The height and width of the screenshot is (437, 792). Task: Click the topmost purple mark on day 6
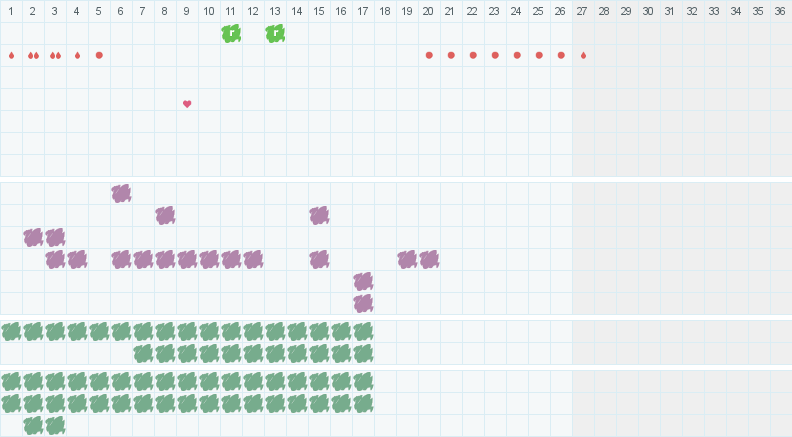(121, 193)
